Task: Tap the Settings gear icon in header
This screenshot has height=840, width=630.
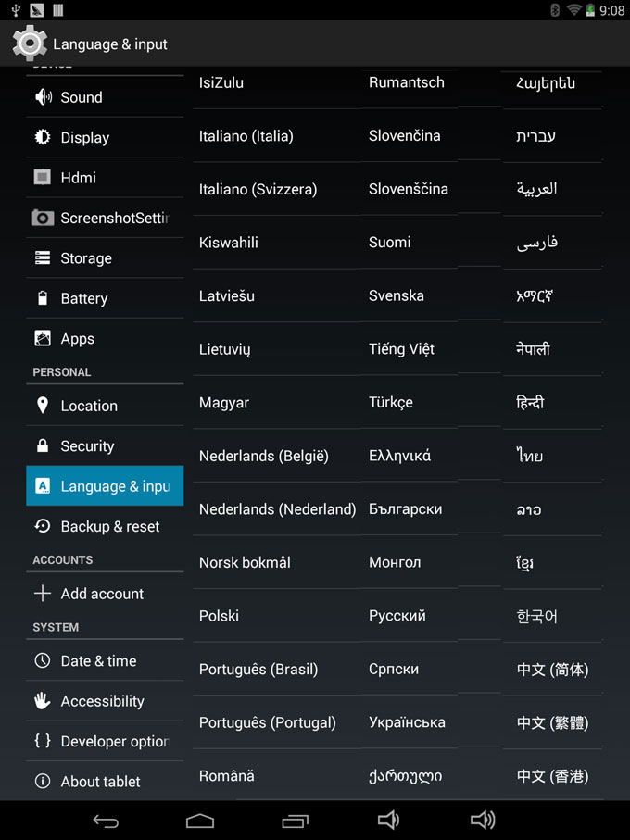Action: pyautogui.click(x=30, y=44)
